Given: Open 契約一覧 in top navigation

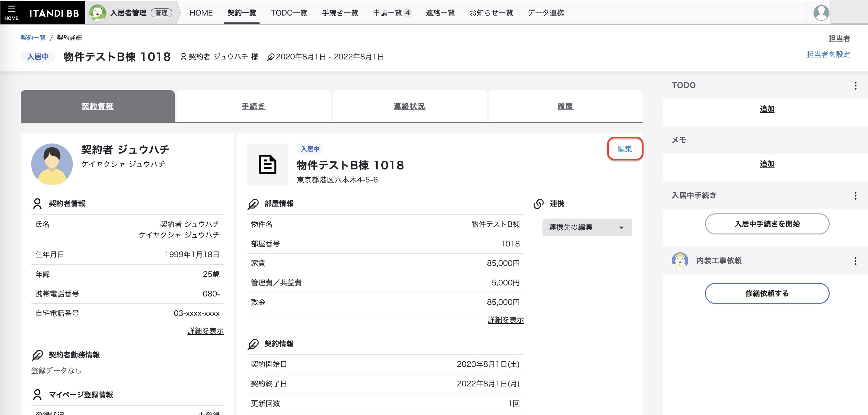Looking at the screenshot, I should click(x=242, y=13).
